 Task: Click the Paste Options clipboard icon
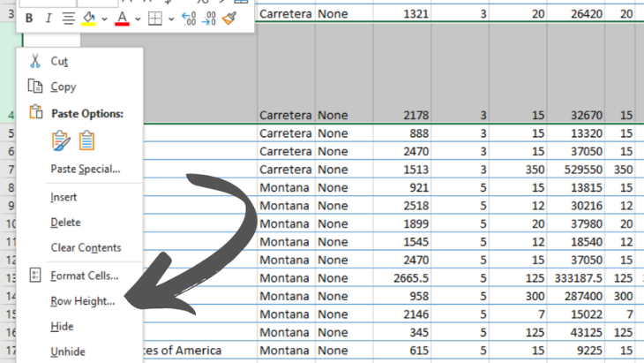click(36, 112)
